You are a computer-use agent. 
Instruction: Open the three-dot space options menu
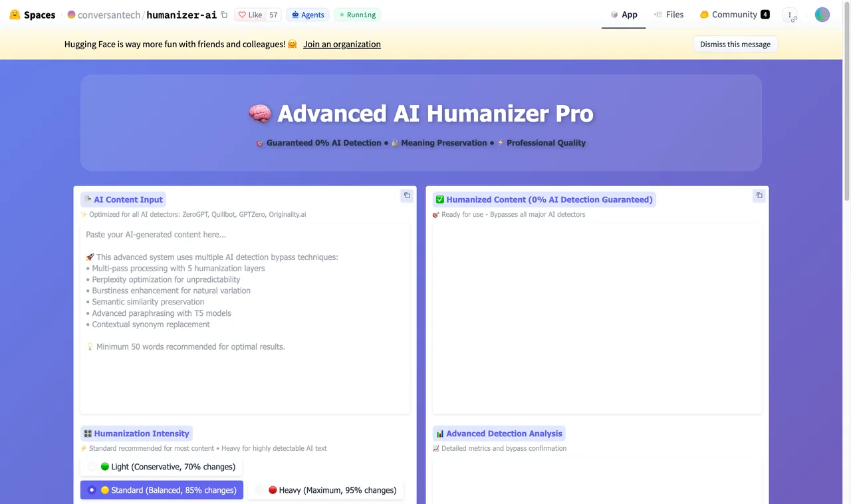[x=790, y=15]
